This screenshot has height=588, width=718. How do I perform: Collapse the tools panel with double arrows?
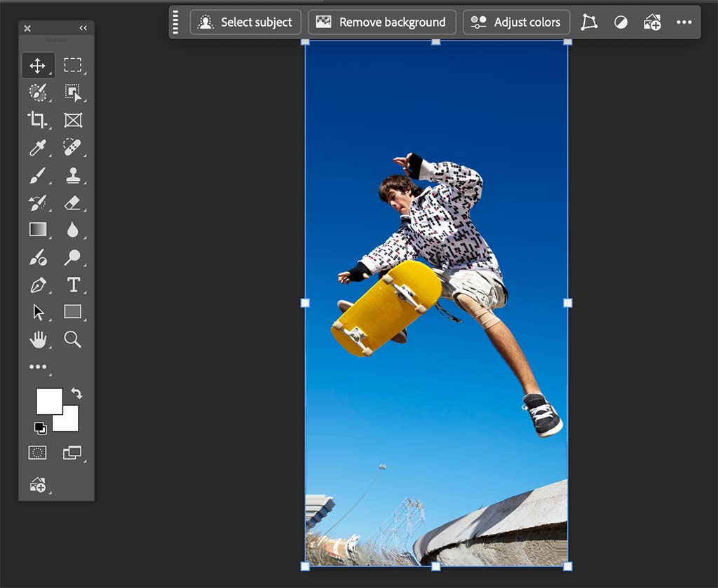coord(83,28)
